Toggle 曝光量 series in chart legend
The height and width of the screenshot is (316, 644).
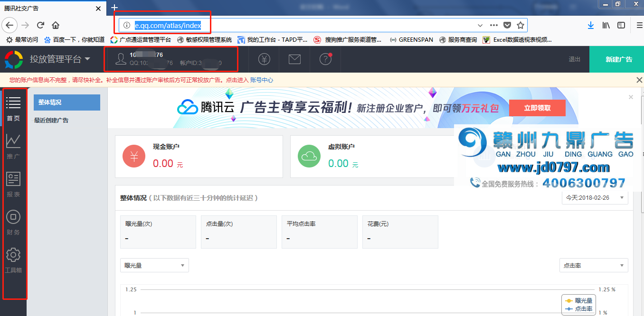(578, 300)
